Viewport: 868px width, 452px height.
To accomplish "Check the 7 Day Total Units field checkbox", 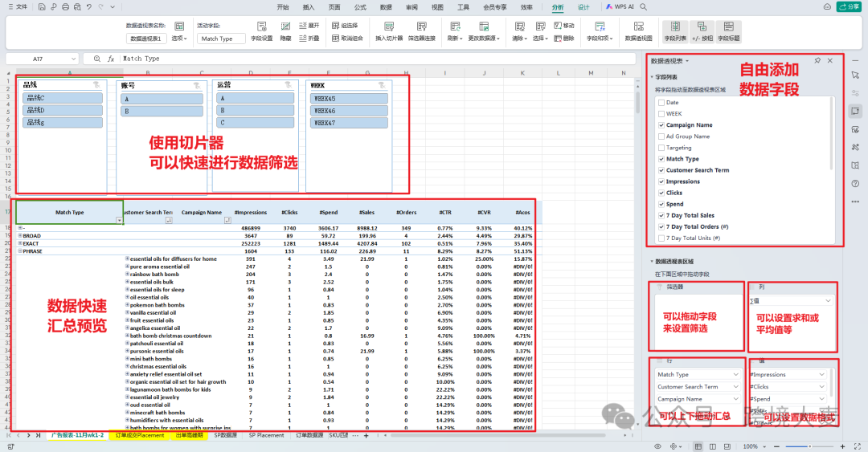I will coord(661,238).
